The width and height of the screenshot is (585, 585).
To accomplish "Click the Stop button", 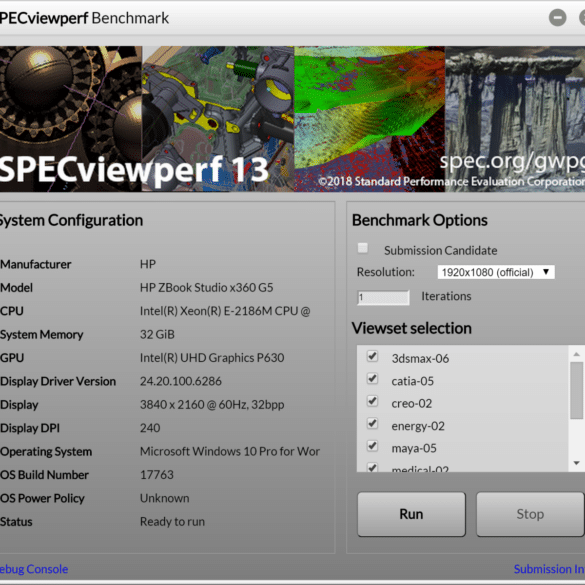I will [x=530, y=514].
